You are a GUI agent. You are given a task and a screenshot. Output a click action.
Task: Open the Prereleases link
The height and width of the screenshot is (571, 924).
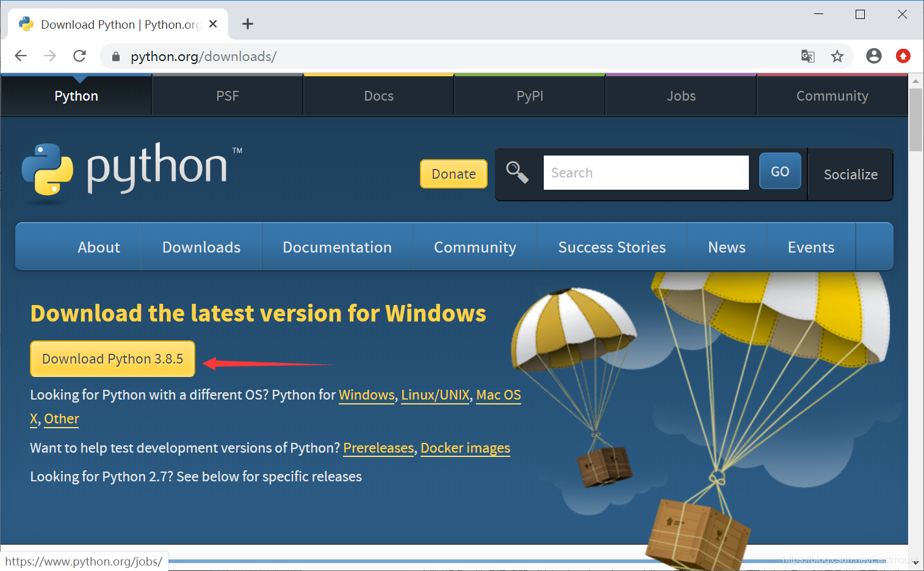378,448
